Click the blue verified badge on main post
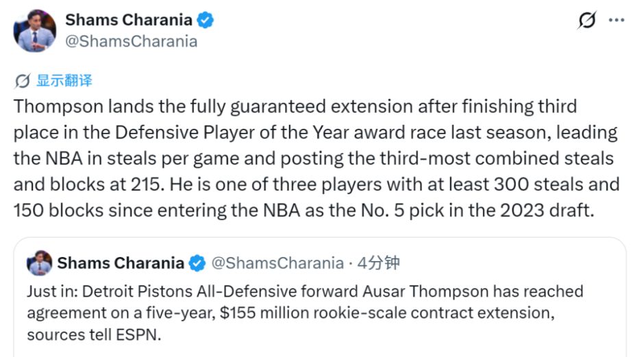This screenshot has height=357, width=644. click(205, 20)
